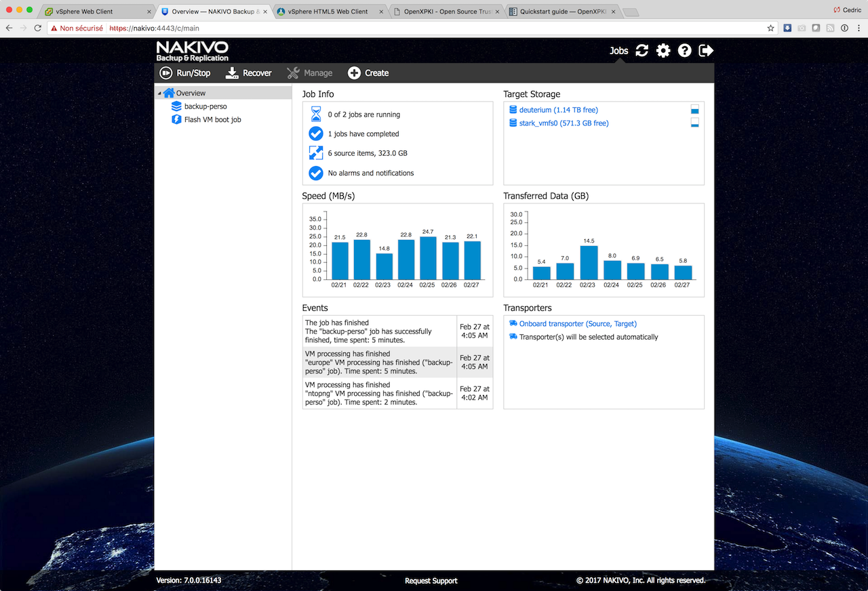Click the Refresh icon in header
The image size is (868, 591).
(x=642, y=51)
